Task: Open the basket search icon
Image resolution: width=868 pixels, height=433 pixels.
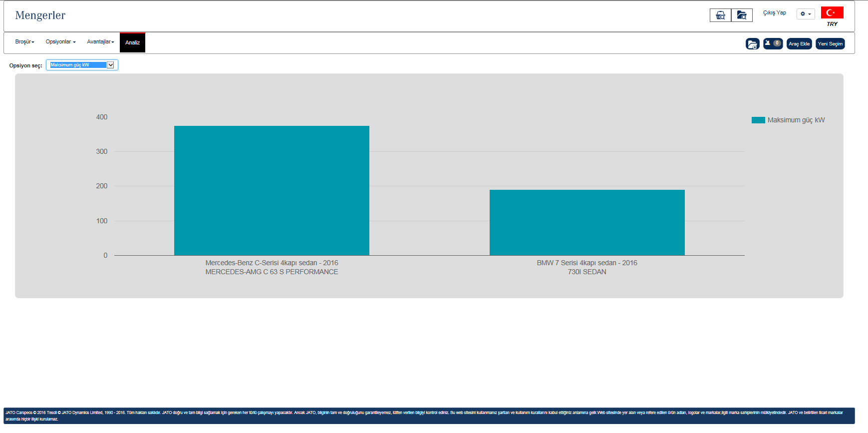Action: click(720, 15)
